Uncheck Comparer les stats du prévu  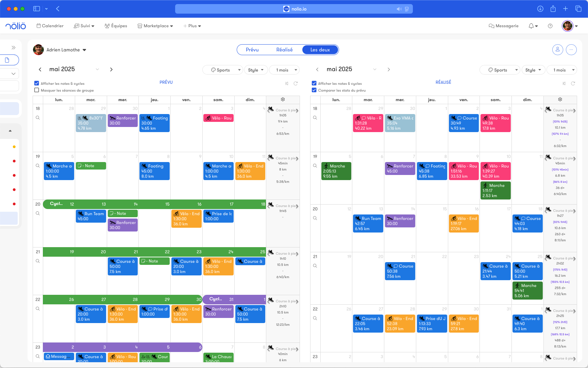tap(314, 90)
